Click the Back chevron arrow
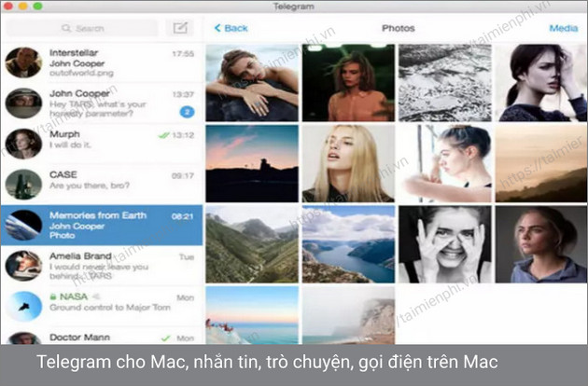Screen dimensions: 588x386 coord(217,28)
